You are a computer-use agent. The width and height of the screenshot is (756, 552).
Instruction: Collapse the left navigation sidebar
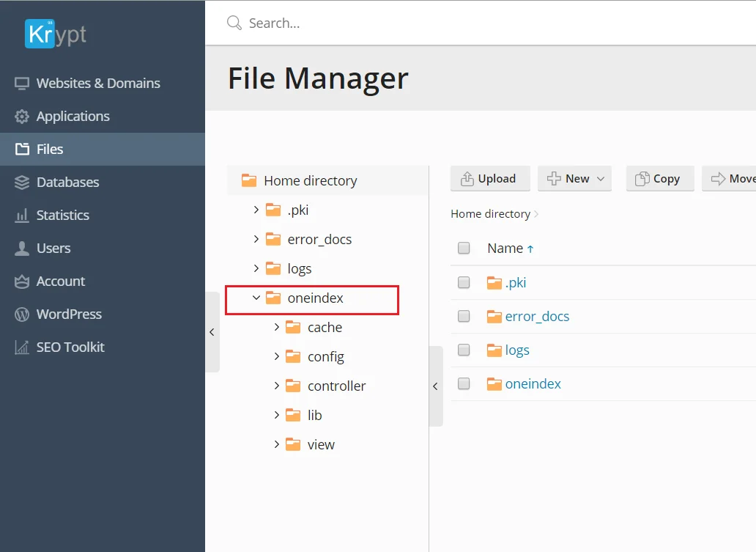tap(212, 332)
